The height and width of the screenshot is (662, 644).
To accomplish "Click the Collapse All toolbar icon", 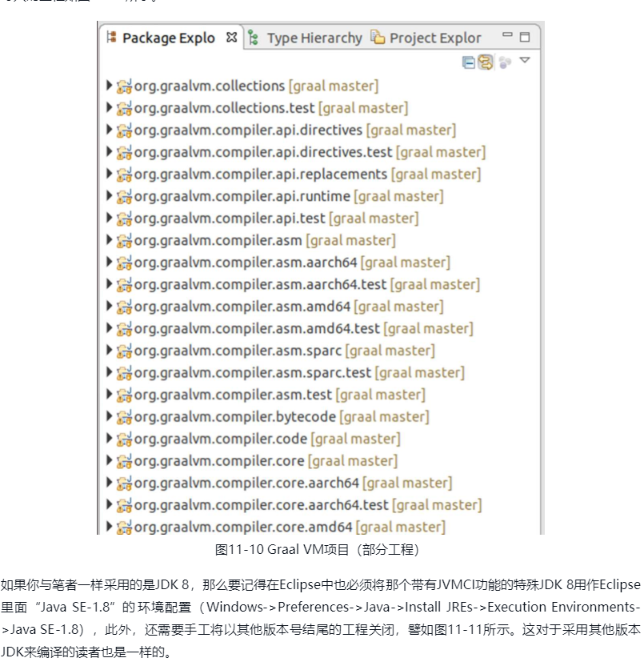I will (x=468, y=62).
